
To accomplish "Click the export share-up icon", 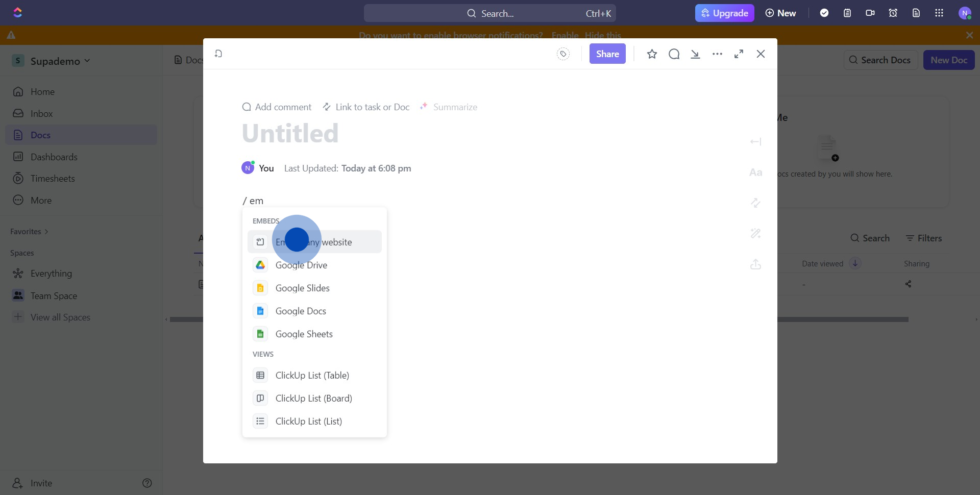I will point(755,264).
